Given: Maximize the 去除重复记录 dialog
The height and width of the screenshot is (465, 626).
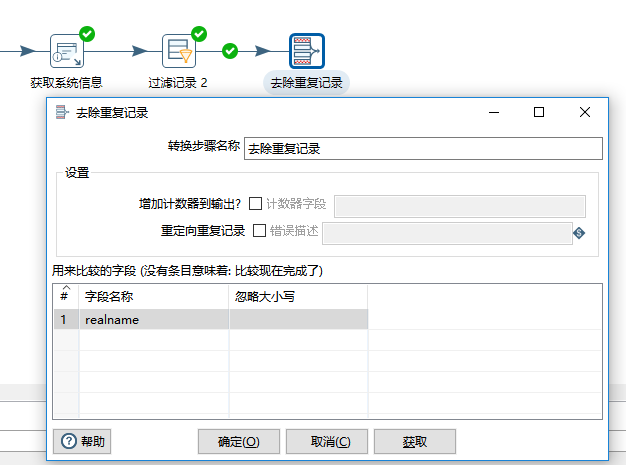Looking at the screenshot, I should click(539, 112).
